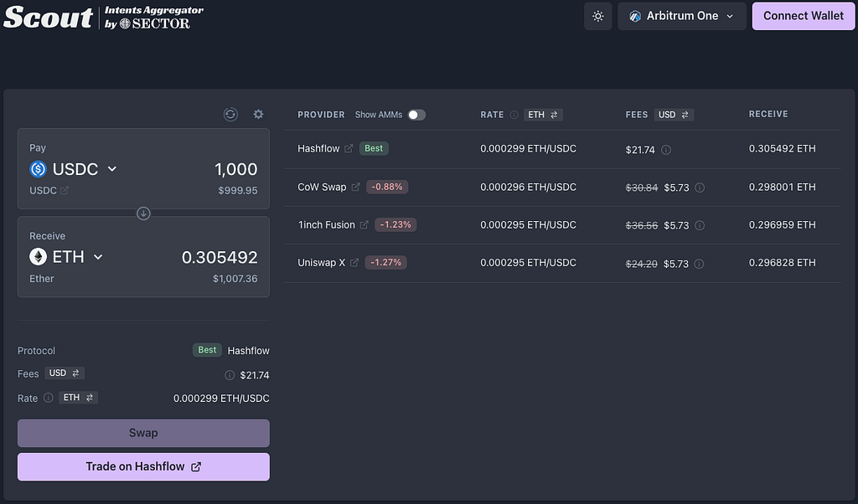
Task: Click the $1,007.36 receive value
Action: 235,279
